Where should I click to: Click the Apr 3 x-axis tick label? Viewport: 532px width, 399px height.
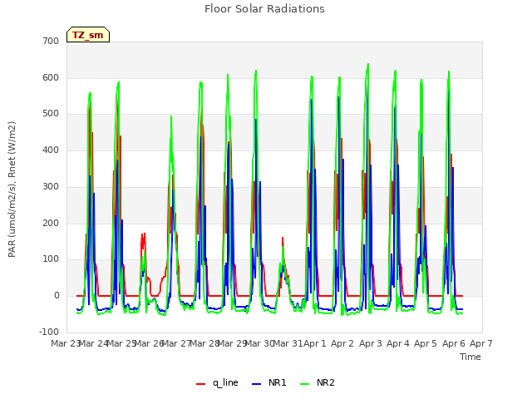pyautogui.click(x=370, y=343)
